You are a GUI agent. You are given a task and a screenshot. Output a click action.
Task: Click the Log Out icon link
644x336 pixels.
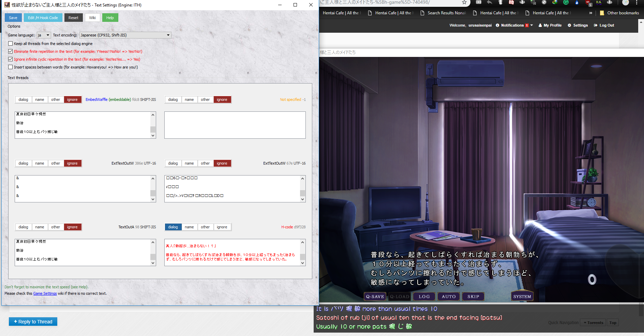[604, 25]
